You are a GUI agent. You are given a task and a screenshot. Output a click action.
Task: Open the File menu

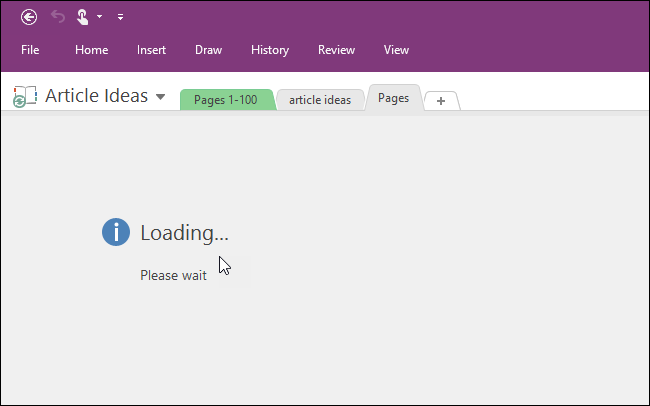30,50
